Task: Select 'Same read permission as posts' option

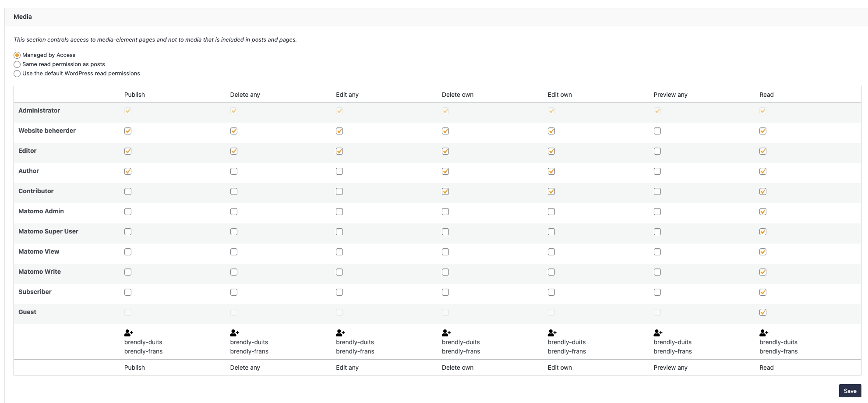Action: point(17,64)
